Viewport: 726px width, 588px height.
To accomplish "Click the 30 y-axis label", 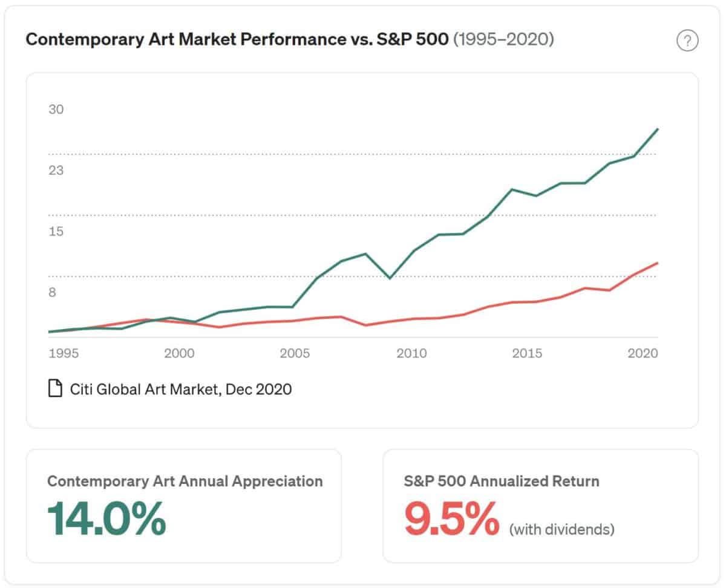I will point(56,109).
